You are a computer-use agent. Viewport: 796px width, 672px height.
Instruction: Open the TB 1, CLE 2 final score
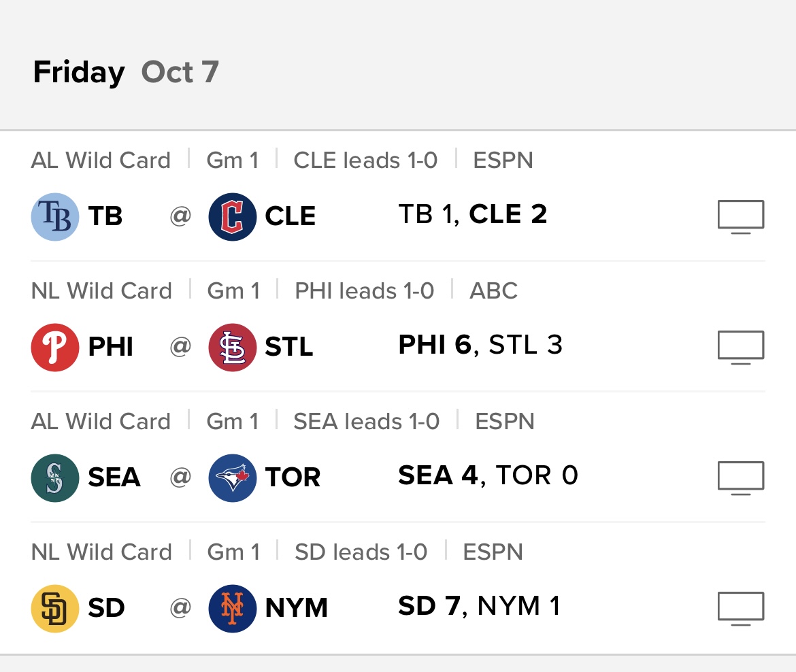pos(473,214)
